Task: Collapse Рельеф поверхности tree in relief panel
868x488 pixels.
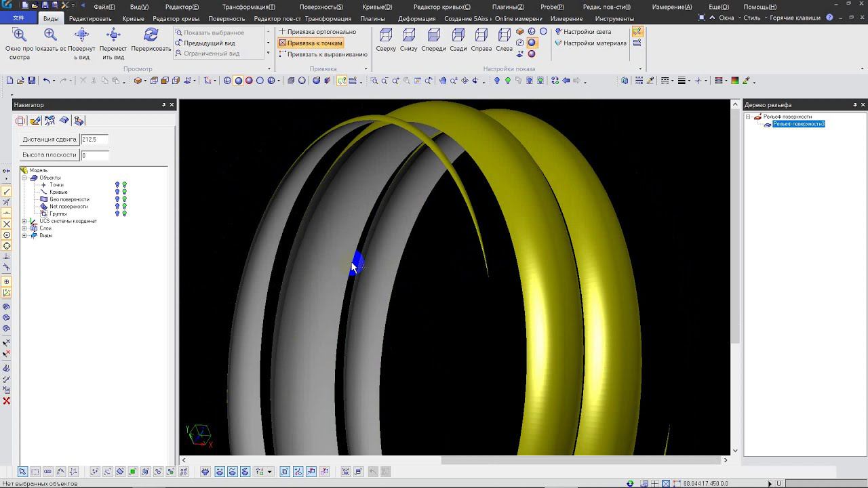Action: click(749, 117)
